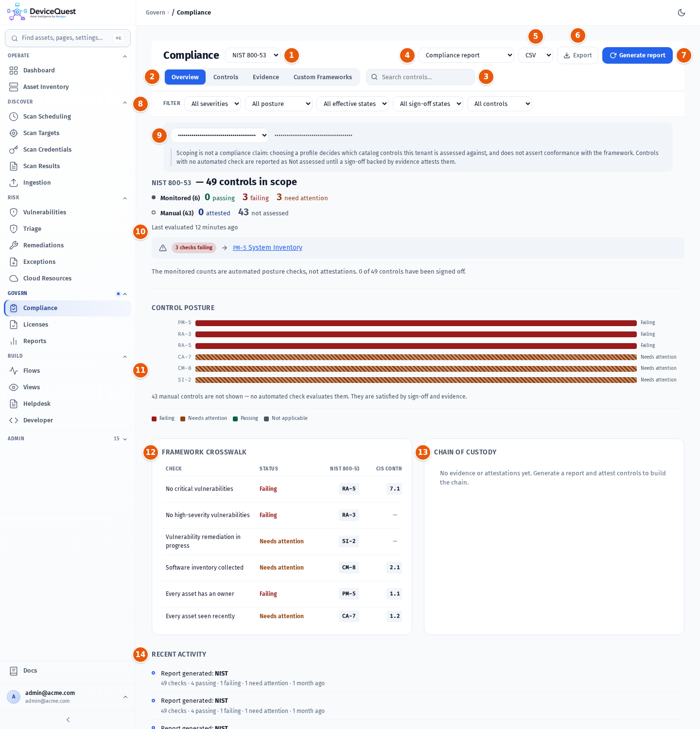This screenshot has width=700, height=729.
Task: Click Views eye icon
Action: pyautogui.click(x=14, y=387)
